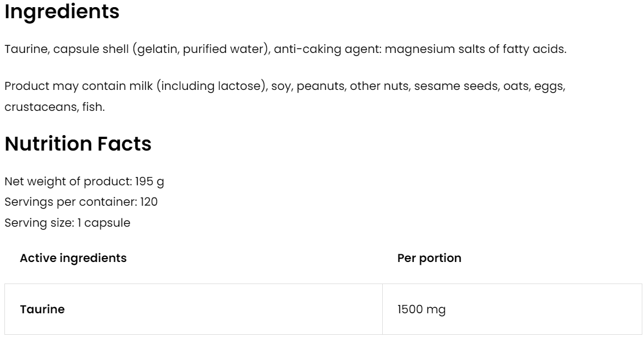
Task: Click the "Active ingredients" column header
Action: 73,258
